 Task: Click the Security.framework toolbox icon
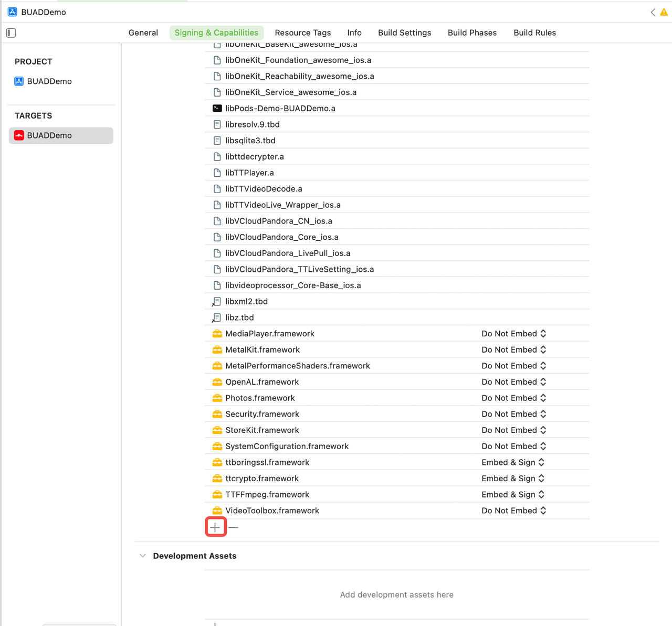coord(217,414)
